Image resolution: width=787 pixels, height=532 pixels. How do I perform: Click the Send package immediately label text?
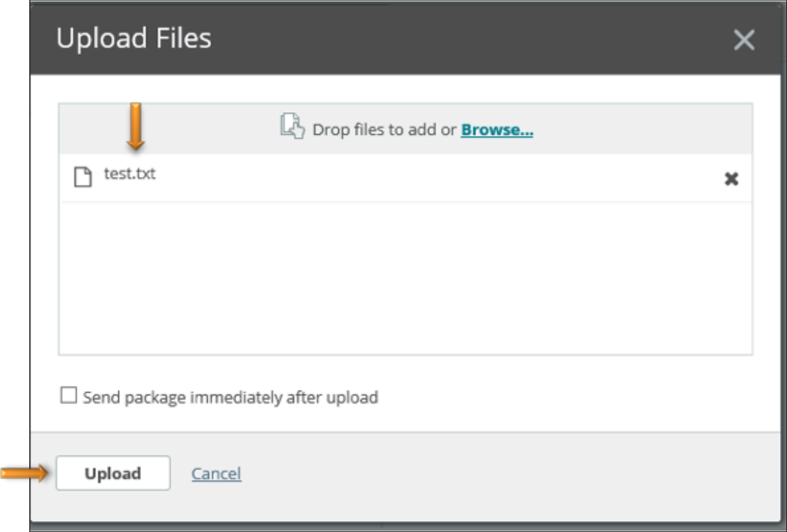[x=230, y=397]
